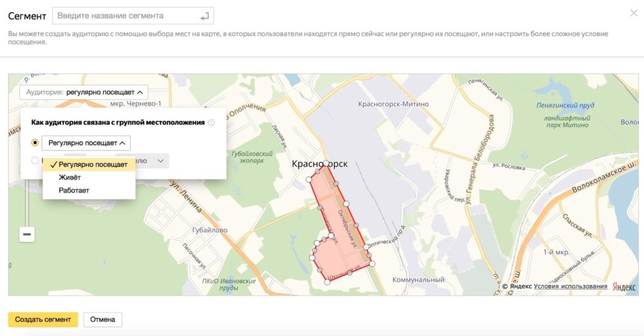This screenshot has height=336, width=644.
Task: Click the help question mark icon beside heading
Action: coord(211,123)
